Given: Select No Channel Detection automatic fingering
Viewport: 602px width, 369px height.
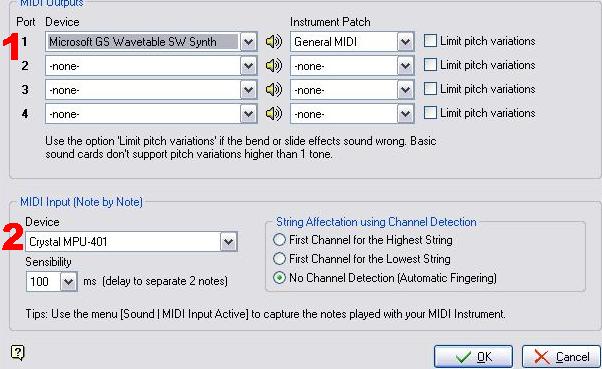Looking at the screenshot, I should [279, 278].
